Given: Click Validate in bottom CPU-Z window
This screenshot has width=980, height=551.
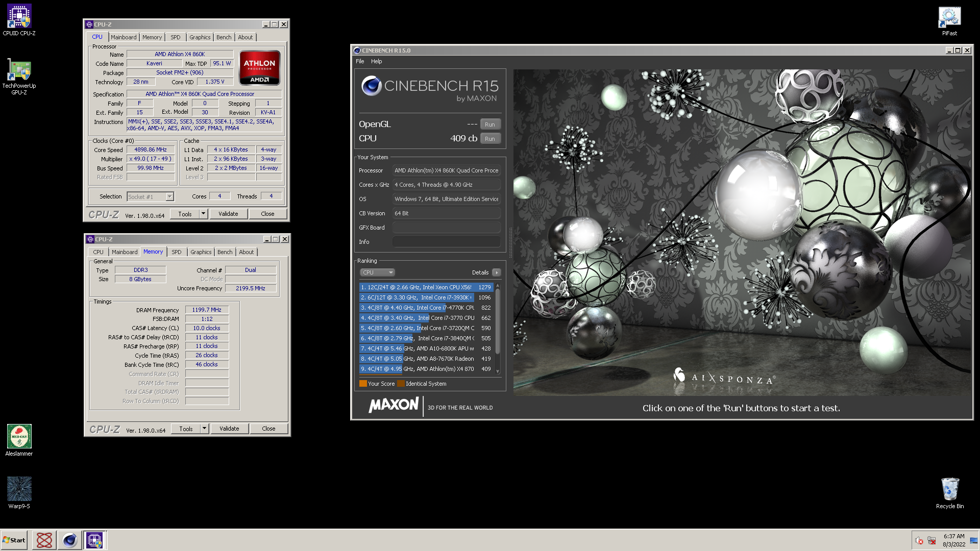Looking at the screenshot, I should click(229, 429).
